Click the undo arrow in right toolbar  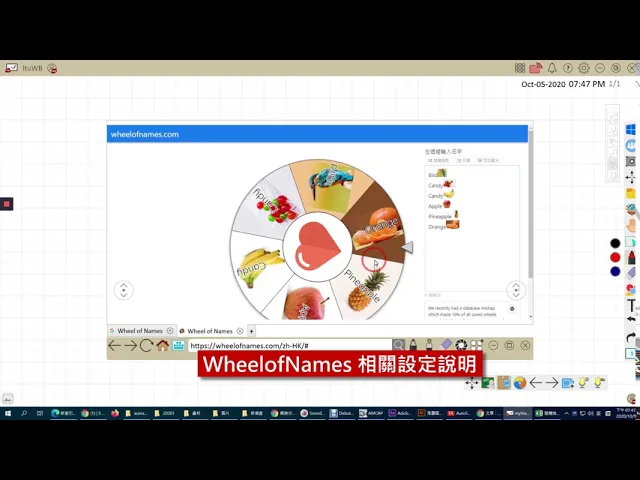[x=631, y=319]
